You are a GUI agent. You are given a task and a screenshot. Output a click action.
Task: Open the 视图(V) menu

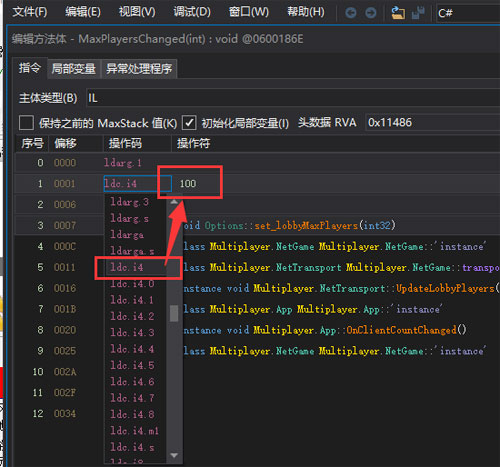pos(137,12)
